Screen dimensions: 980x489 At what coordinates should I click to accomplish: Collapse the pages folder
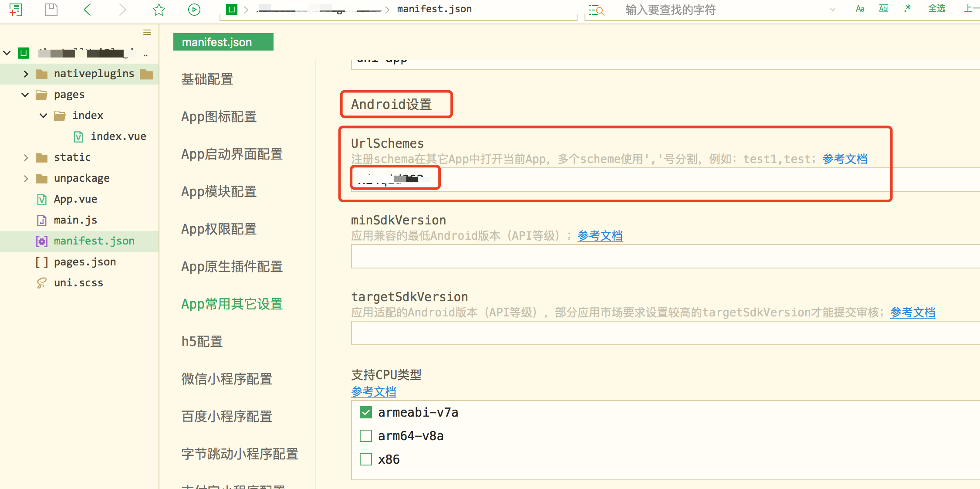(x=25, y=95)
